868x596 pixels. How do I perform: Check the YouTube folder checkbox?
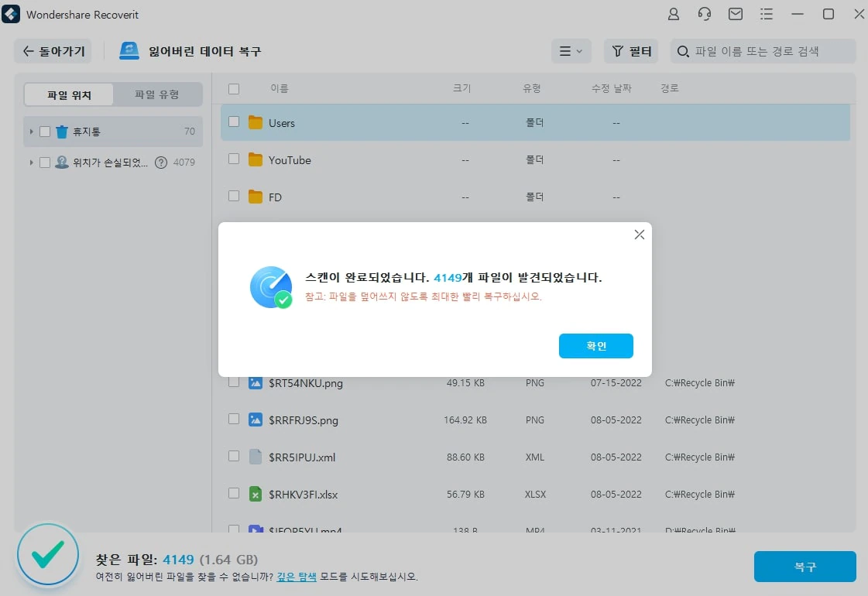[x=234, y=159]
